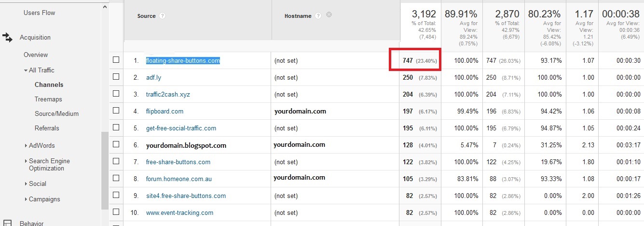Open get-free-social-traffic.com source link

coord(181,128)
